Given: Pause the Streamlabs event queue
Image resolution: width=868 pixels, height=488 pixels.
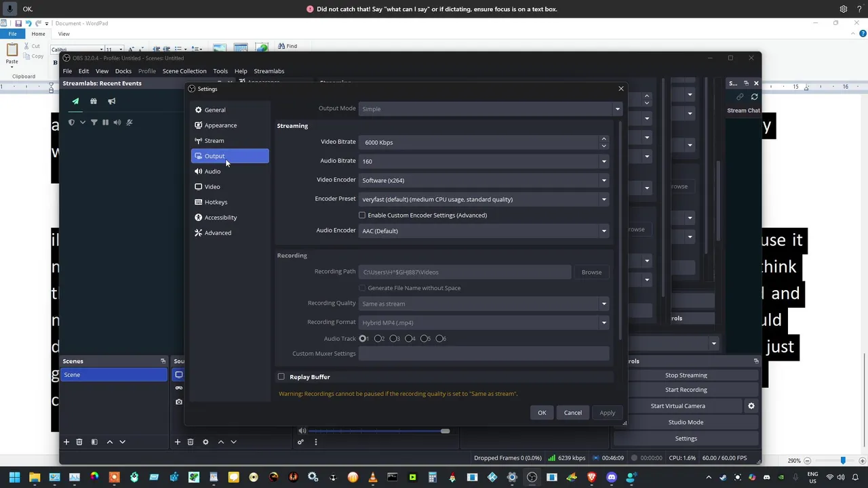Looking at the screenshot, I should tap(105, 122).
